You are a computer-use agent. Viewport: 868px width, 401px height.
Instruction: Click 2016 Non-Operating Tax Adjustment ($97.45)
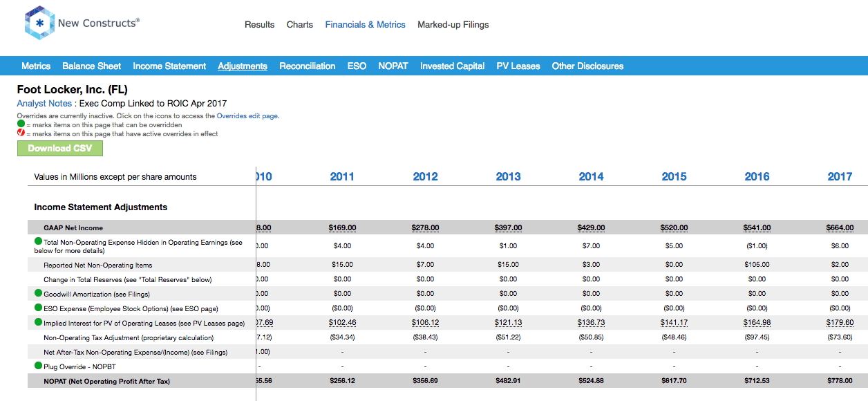click(757, 337)
